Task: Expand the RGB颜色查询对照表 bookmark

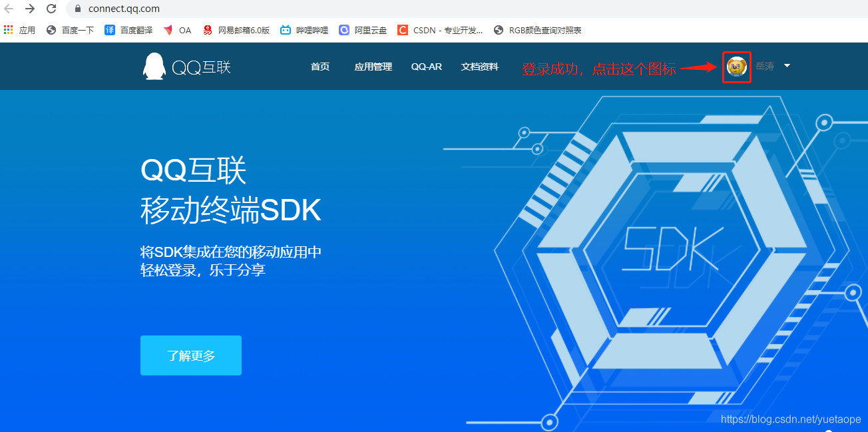Action: (537, 29)
